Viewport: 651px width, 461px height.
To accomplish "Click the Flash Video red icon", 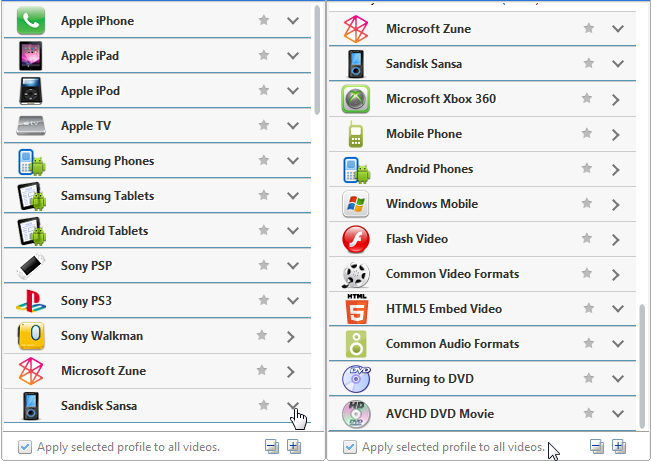I will [x=356, y=239].
